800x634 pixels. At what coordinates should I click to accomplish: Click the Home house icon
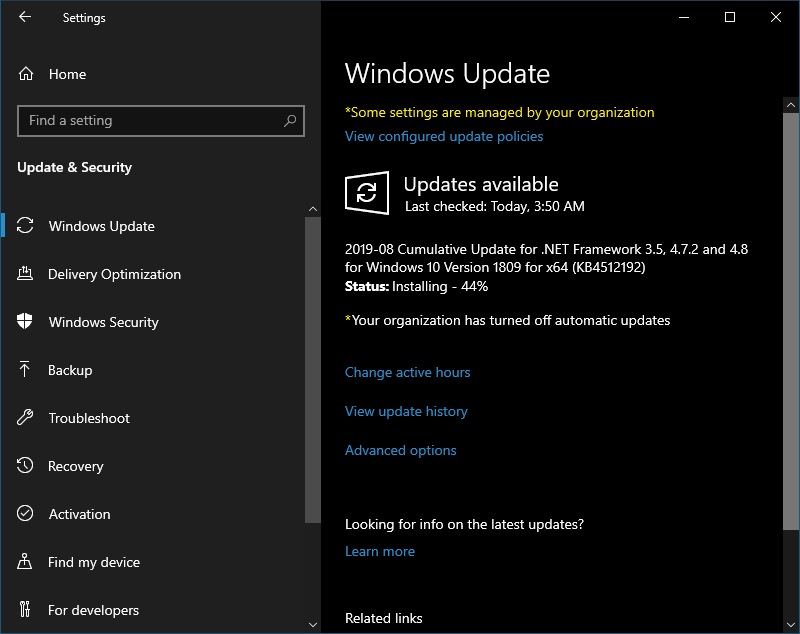(26, 74)
